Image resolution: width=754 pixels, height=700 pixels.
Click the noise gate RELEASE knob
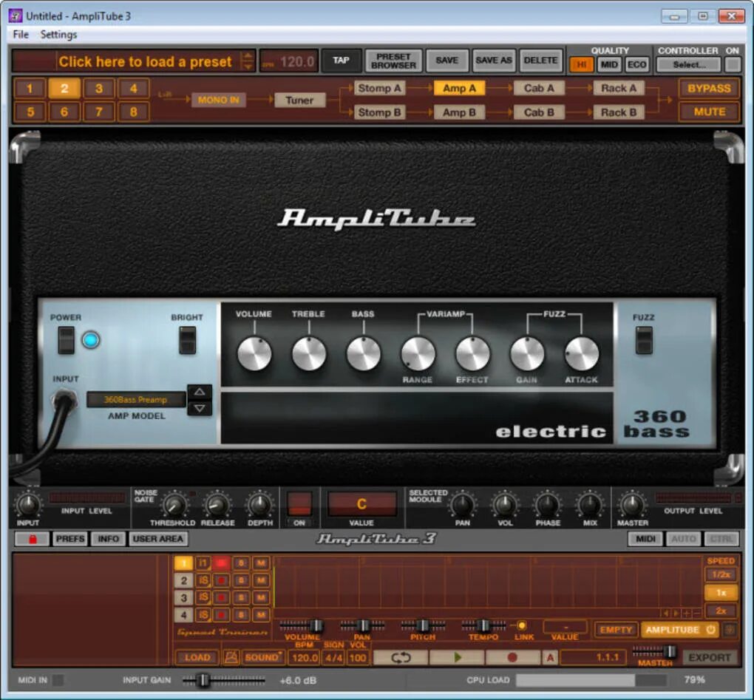217,505
